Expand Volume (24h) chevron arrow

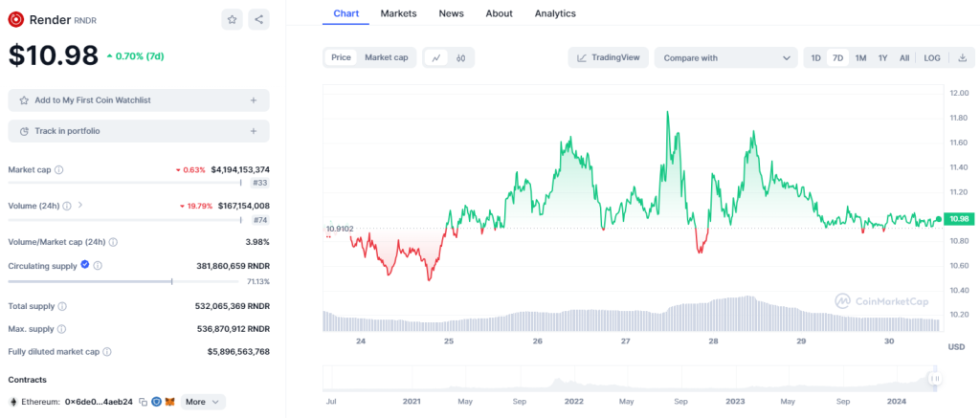click(x=79, y=205)
